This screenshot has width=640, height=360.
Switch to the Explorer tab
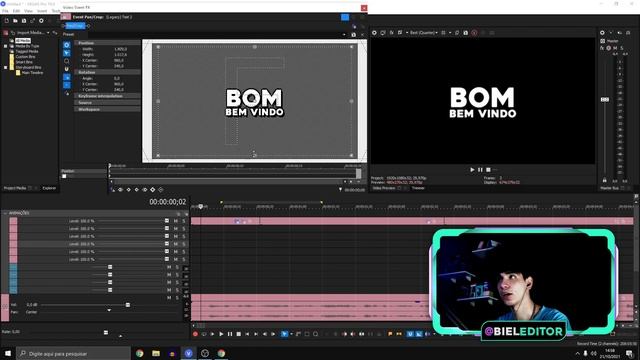point(49,188)
